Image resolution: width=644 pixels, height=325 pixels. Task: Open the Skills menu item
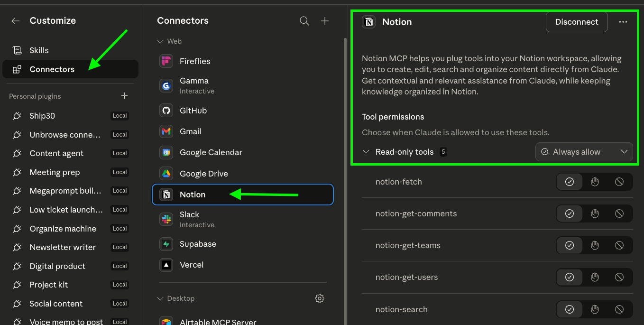coord(39,50)
